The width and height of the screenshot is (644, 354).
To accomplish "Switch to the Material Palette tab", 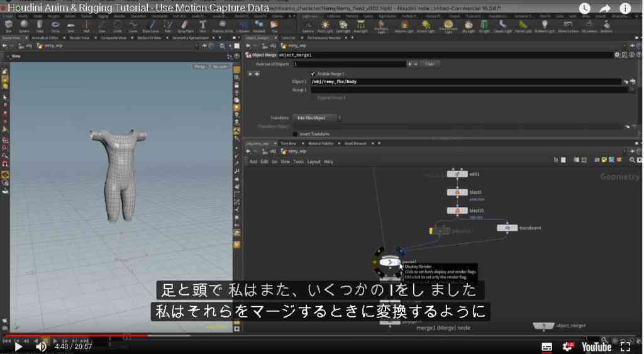I will click(321, 143).
